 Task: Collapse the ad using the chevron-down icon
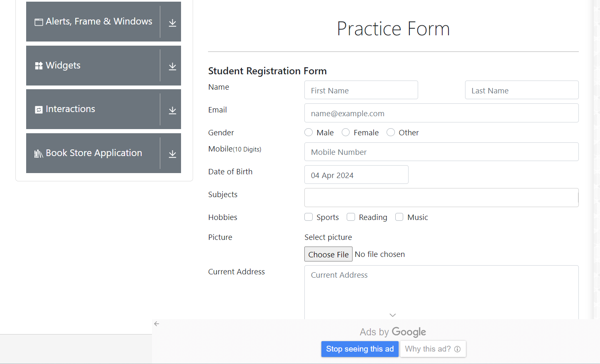392,315
